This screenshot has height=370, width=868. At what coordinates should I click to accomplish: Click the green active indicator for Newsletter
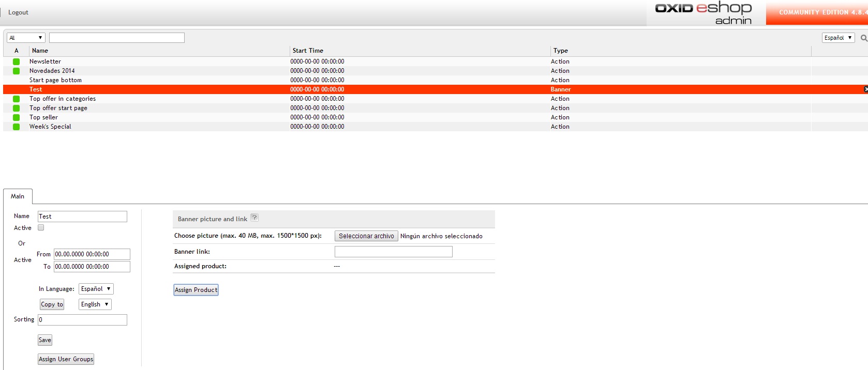(x=17, y=61)
